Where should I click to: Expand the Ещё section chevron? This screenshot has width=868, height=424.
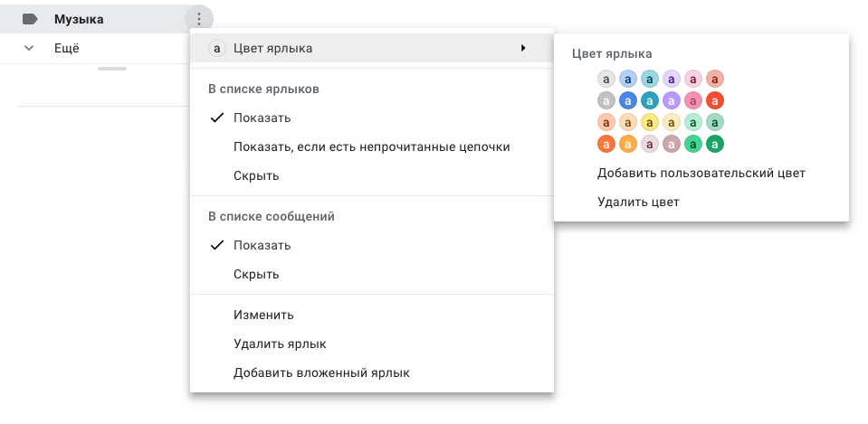[29, 48]
